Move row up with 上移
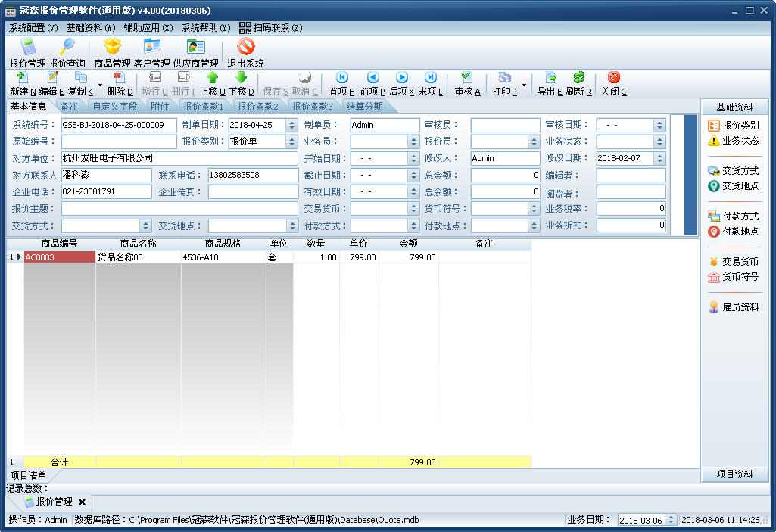This screenshot has height=532, width=776. pyautogui.click(x=212, y=84)
